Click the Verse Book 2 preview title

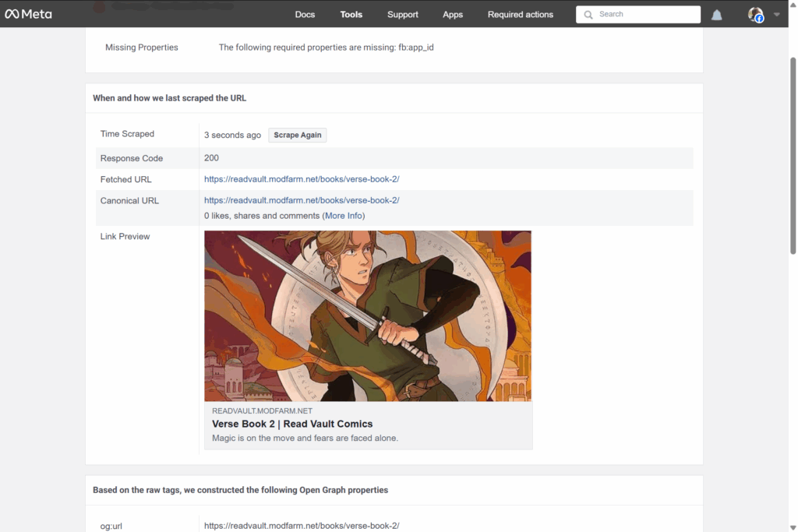292,424
